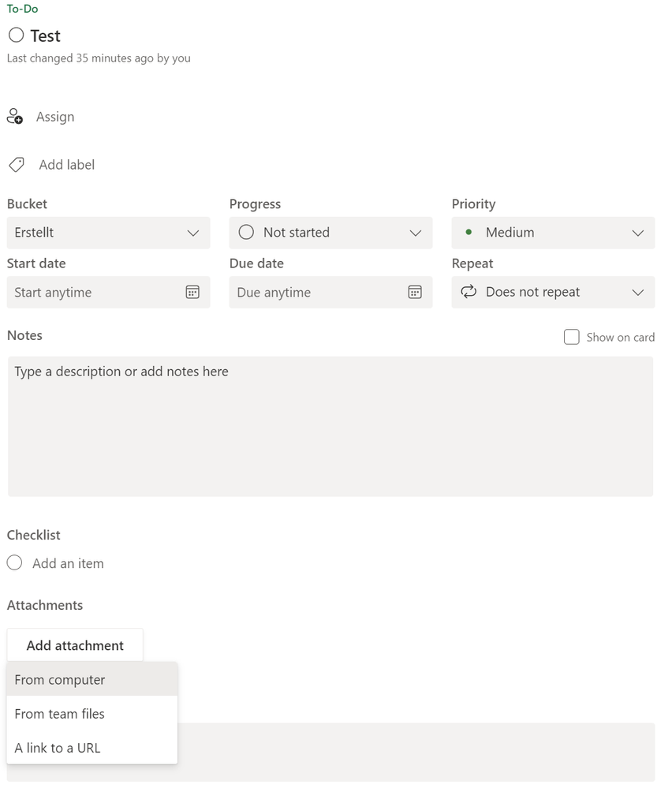Expand the Priority chevron arrow
Screen dimensions: 672x788
[638, 233]
